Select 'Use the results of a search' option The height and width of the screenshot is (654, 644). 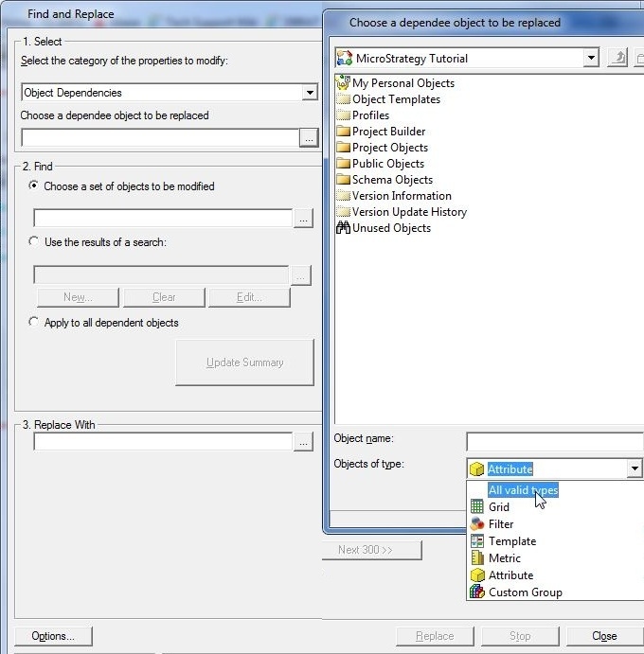35,242
